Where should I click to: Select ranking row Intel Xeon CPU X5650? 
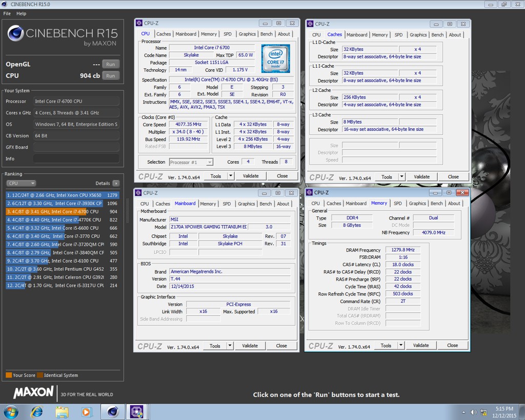(62, 195)
